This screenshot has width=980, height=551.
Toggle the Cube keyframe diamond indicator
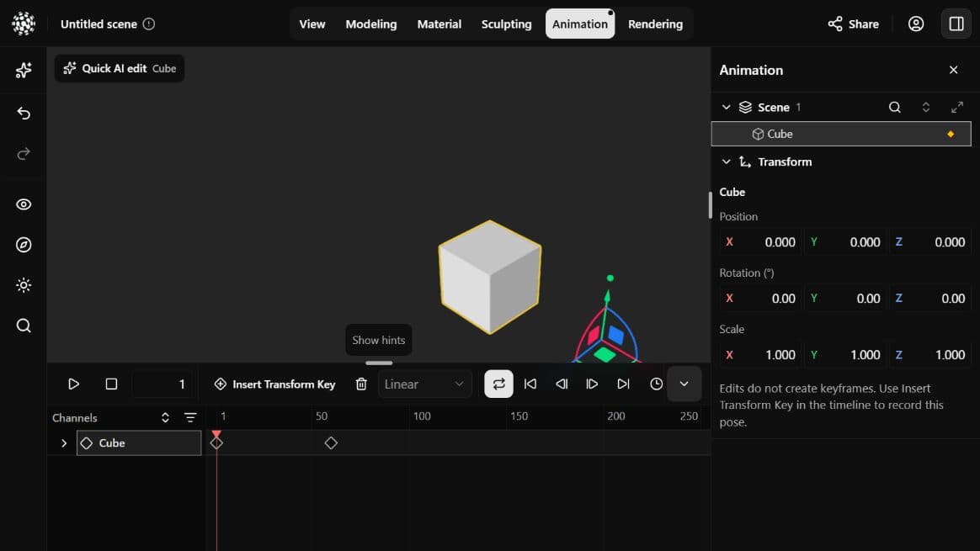(951, 134)
